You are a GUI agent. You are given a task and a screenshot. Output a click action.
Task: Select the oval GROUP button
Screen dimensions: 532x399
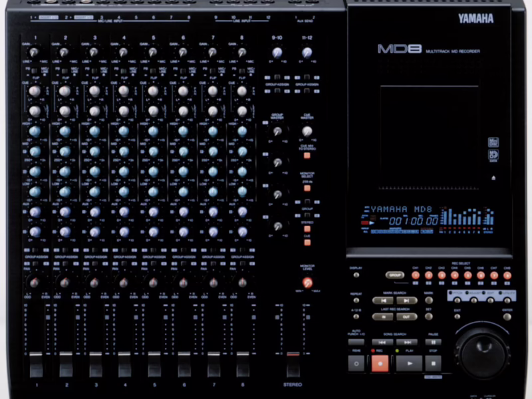tap(395, 275)
